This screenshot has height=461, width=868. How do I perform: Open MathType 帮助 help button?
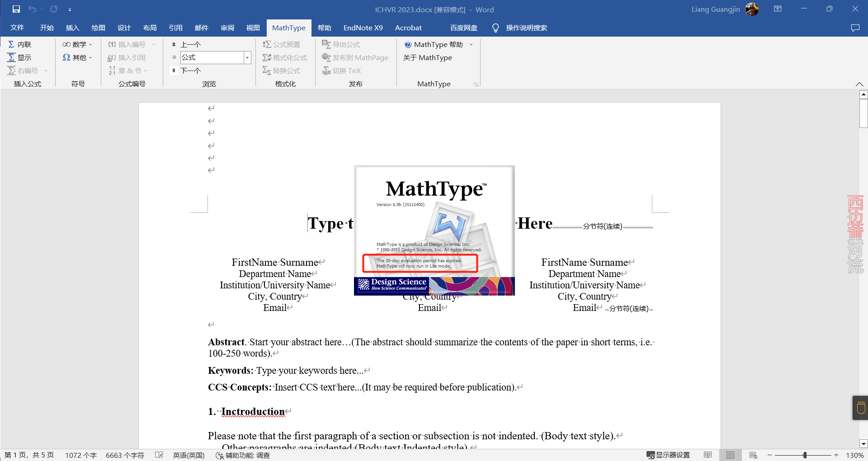(434, 44)
